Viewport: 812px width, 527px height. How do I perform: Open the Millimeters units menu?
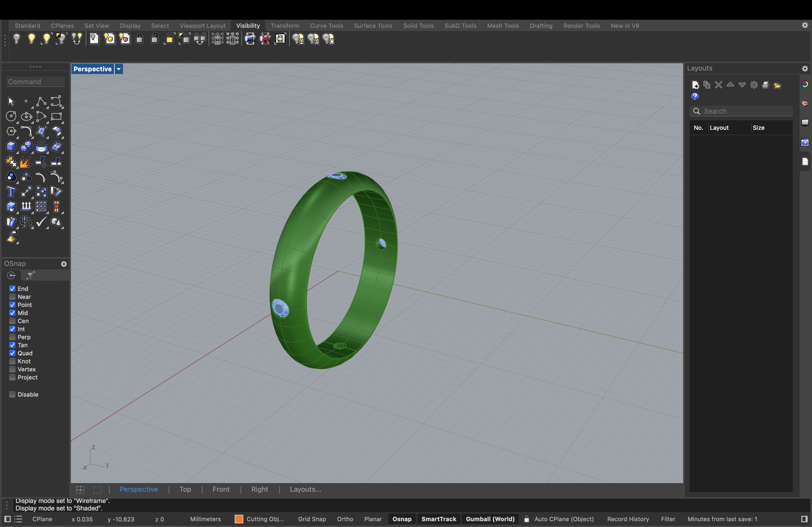point(205,519)
